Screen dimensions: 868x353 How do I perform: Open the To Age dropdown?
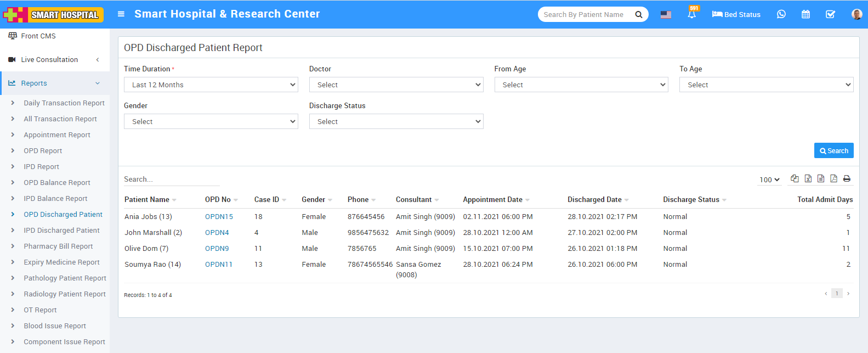(767, 85)
